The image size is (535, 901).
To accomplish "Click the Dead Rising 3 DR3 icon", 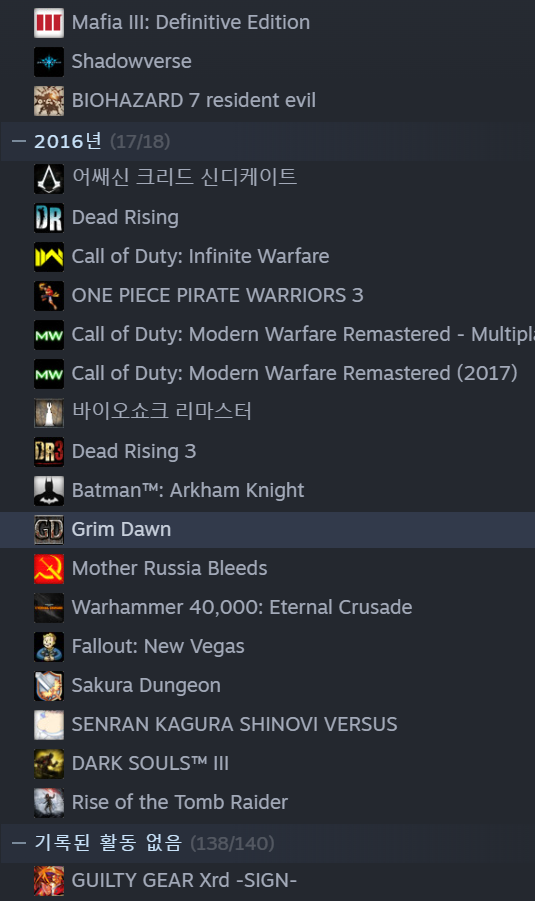I will coord(49,452).
